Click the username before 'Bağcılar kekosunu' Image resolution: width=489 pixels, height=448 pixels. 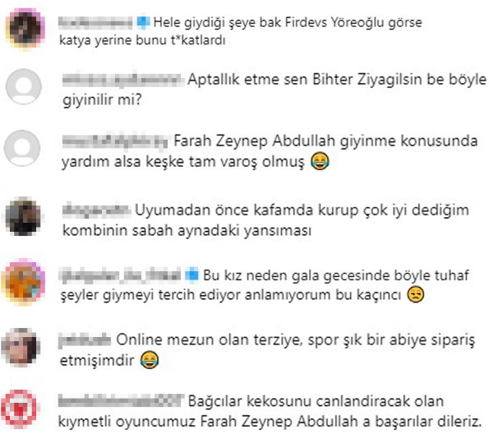tap(121, 401)
